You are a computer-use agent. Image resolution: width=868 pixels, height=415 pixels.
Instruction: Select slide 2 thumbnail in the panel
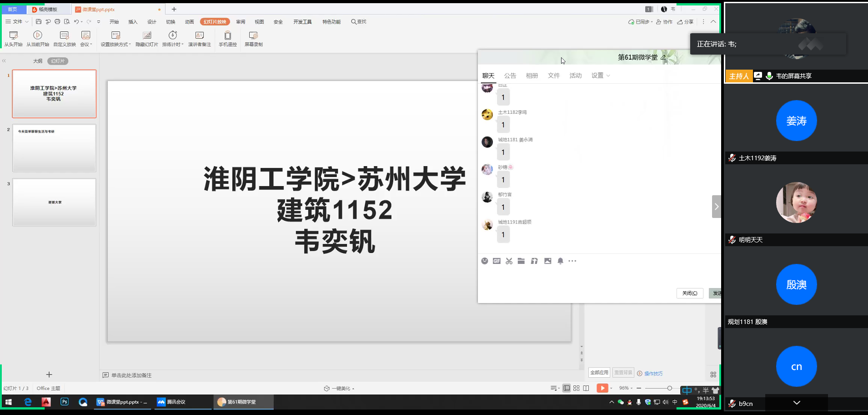54,148
